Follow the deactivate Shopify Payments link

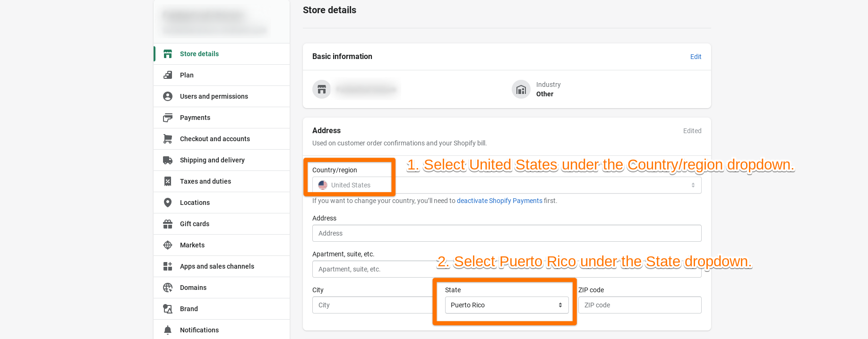499,201
